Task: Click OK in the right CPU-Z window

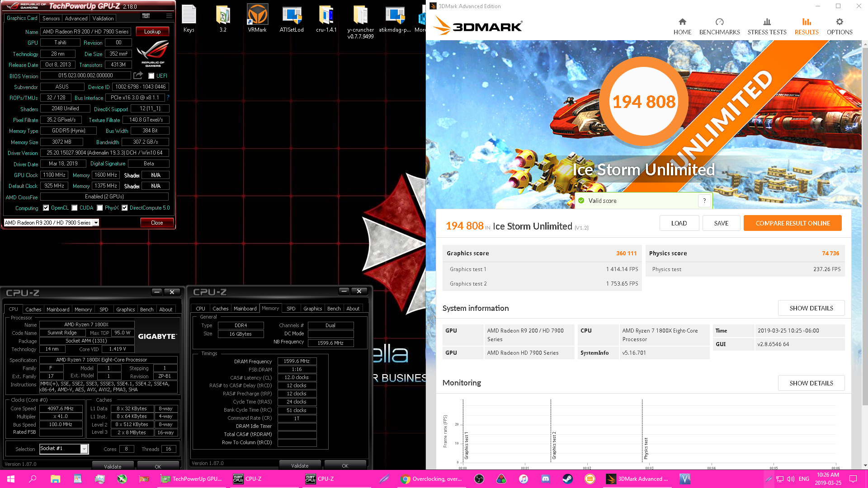Action: [345, 465]
